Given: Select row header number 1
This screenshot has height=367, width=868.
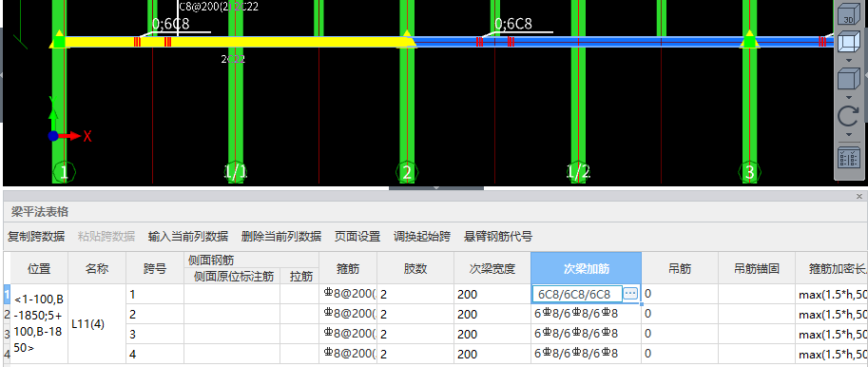Looking at the screenshot, I should 7,294.
